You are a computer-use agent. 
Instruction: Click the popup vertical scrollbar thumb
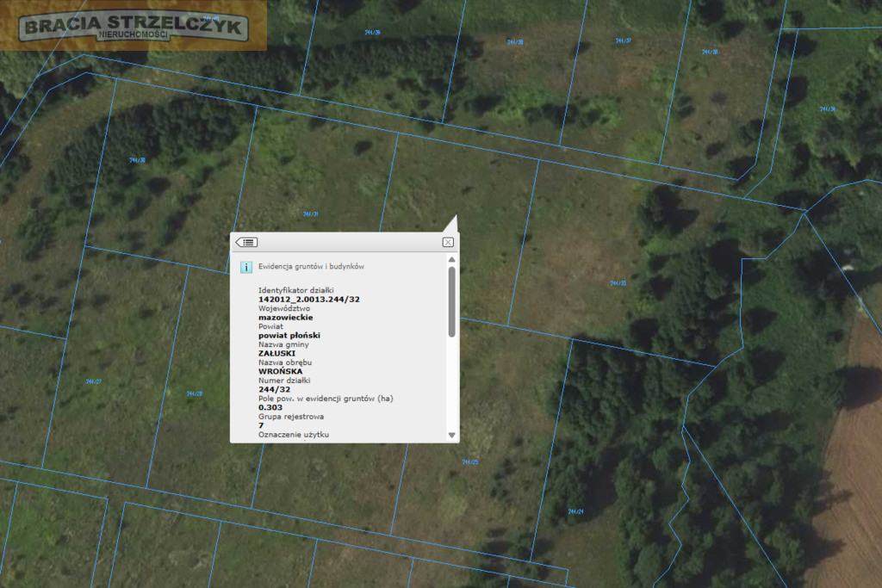(x=451, y=302)
